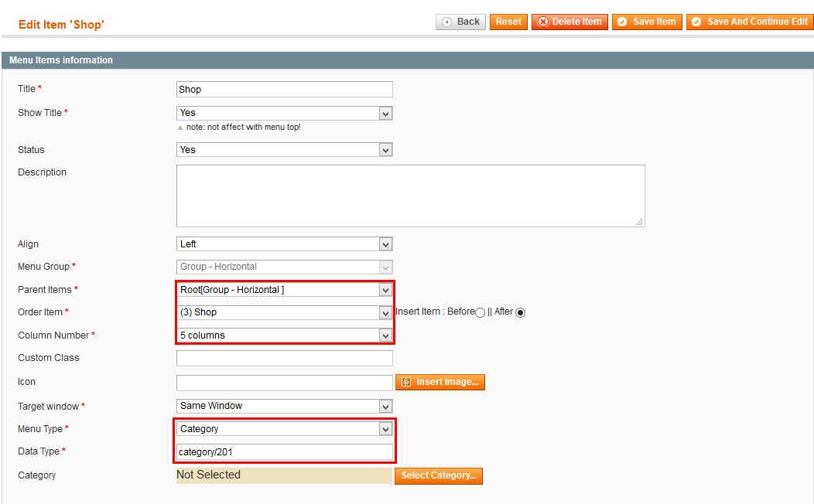This screenshot has width=814, height=504.
Task: Open the Target window dropdown
Action: pyautogui.click(x=285, y=406)
